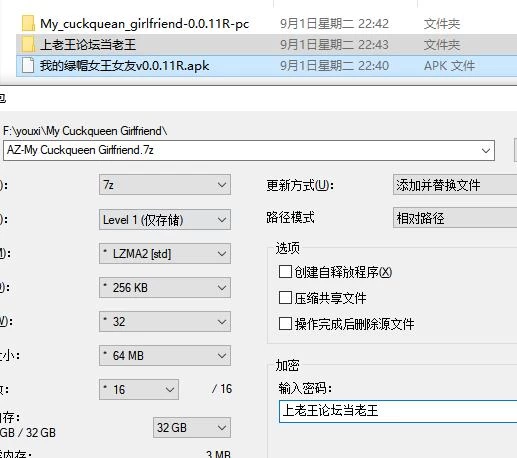This screenshot has height=458, width=517.
Task: Select the 我的绿帽女王女友v0.0.11R.apk file name
Action: tap(125, 66)
